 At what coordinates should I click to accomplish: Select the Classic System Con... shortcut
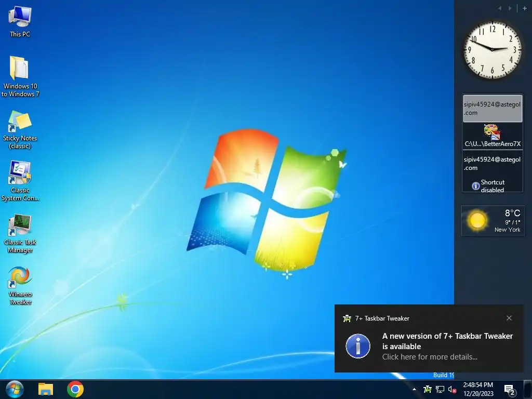coord(20,181)
